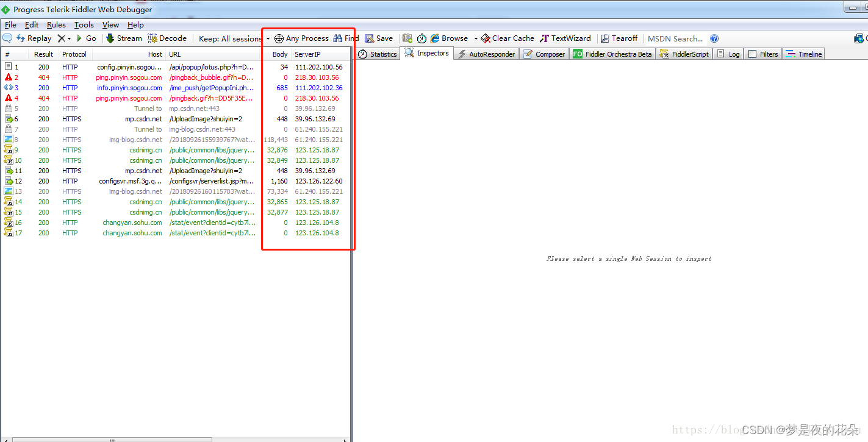Open the Timeline tab
Viewport: 868px width, 442px height.
[x=803, y=54]
